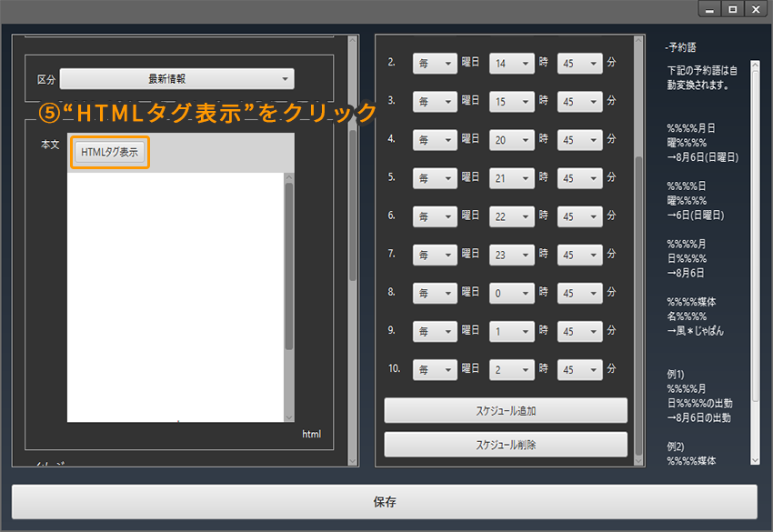The image size is (773, 532).
Task: Click the →8月6日(日曜日) example text
Action: [702, 157]
